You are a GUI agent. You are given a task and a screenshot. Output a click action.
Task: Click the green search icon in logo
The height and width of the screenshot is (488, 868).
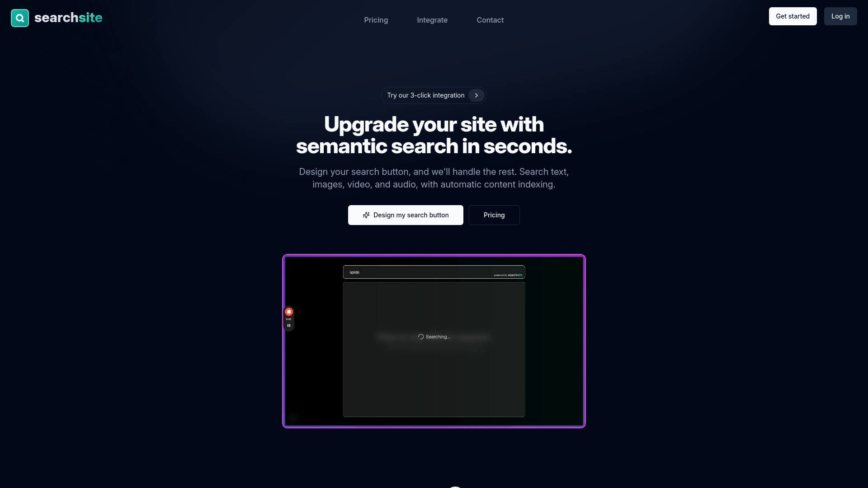pos(20,18)
